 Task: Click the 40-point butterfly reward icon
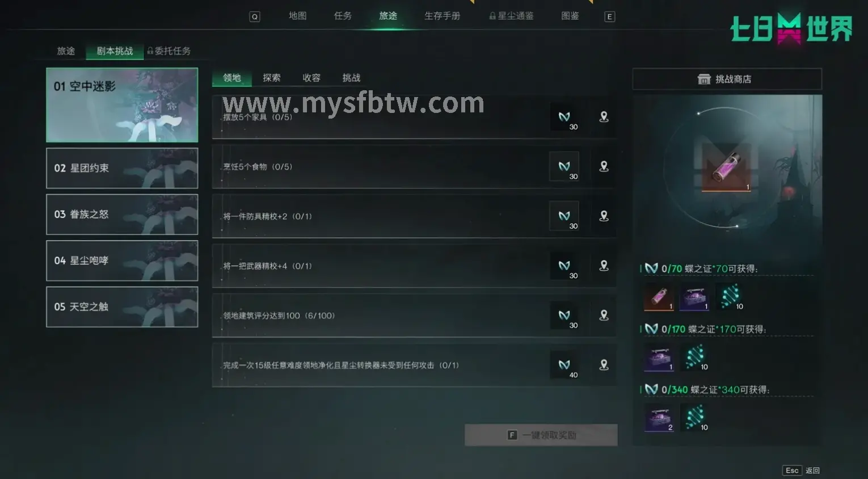point(564,365)
